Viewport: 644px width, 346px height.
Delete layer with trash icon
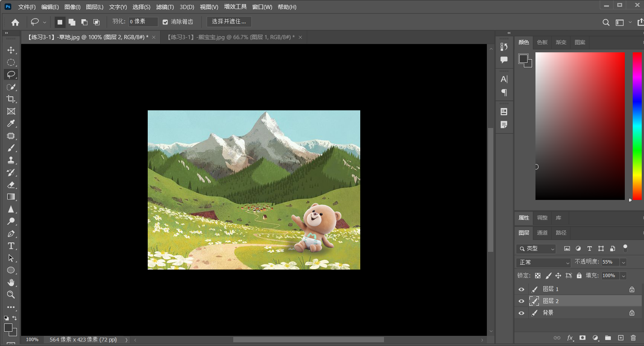(x=633, y=338)
